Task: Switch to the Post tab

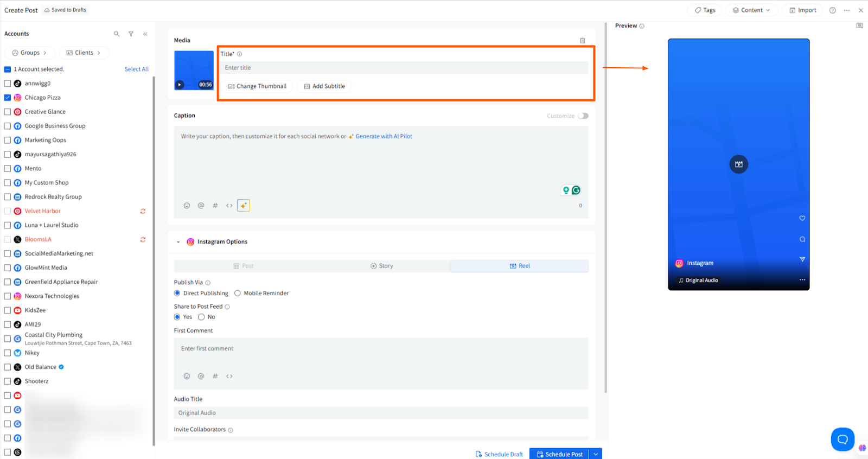Action: (243, 266)
